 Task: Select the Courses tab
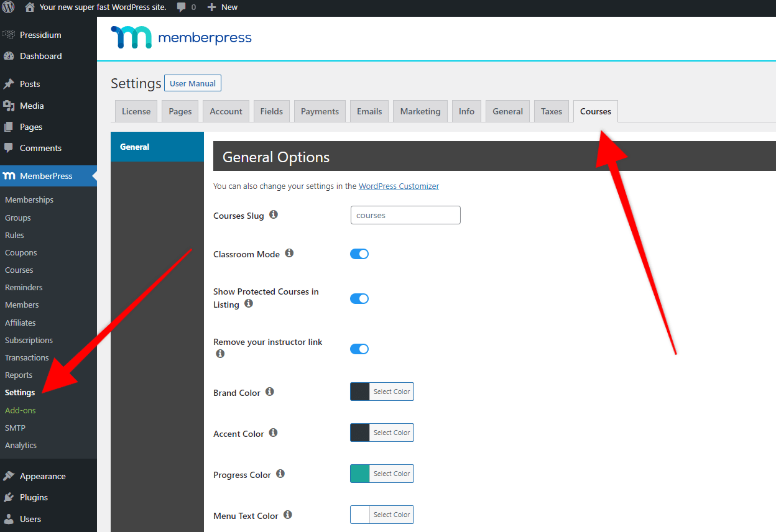coord(596,111)
